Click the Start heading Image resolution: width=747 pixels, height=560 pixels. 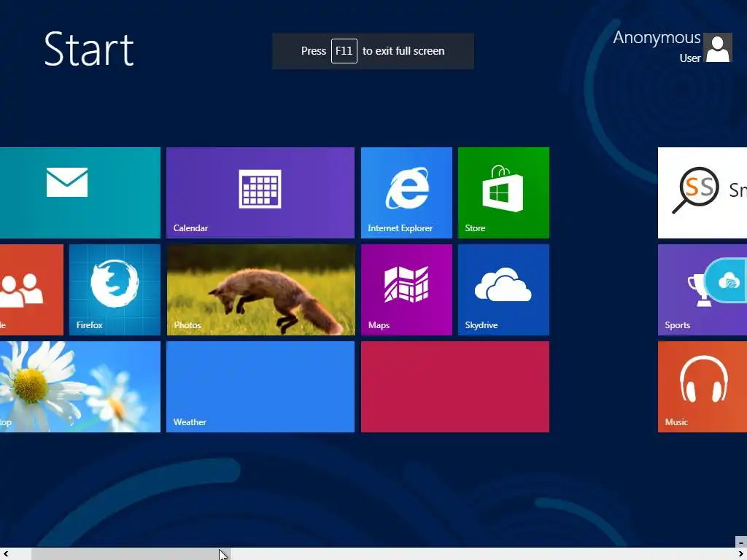(88, 49)
